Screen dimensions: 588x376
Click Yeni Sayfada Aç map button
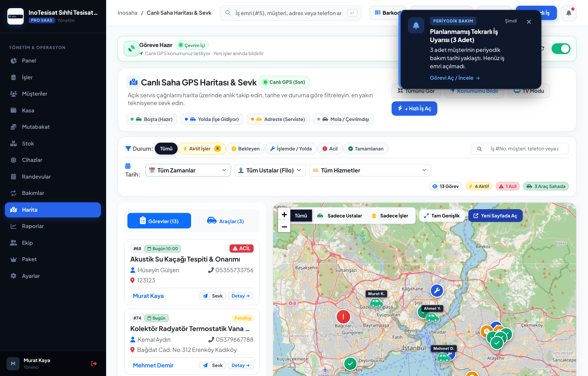click(495, 216)
